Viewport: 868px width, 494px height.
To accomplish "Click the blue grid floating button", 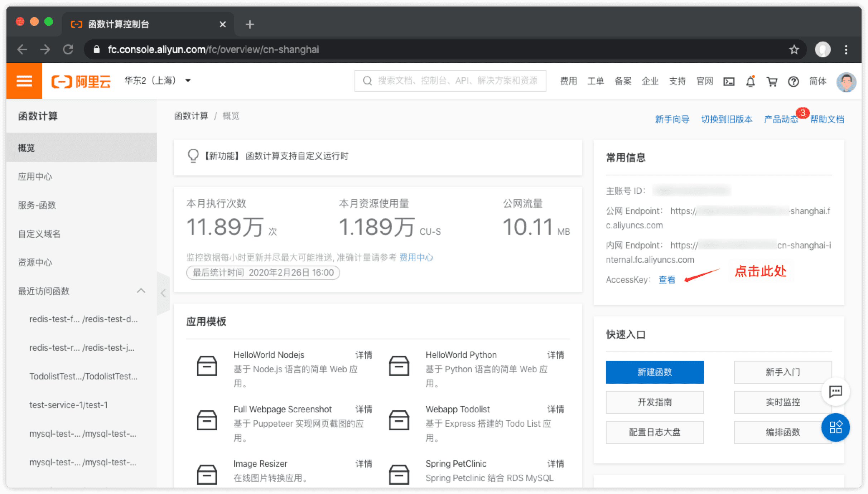I will [836, 427].
